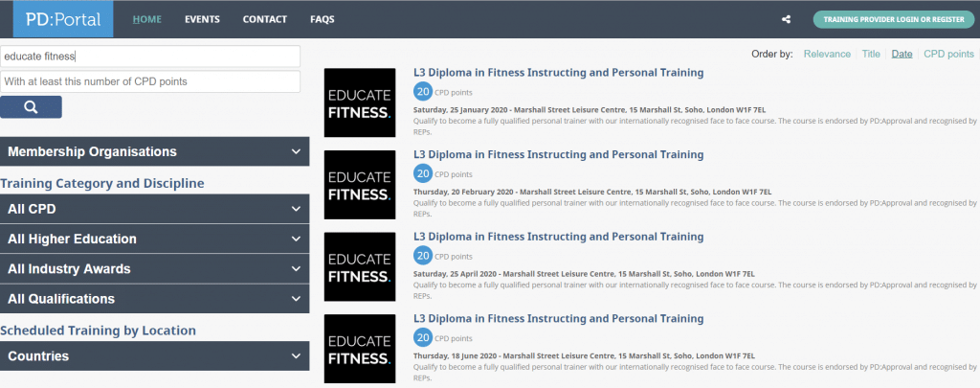Open the FAQs page

[x=323, y=19]
